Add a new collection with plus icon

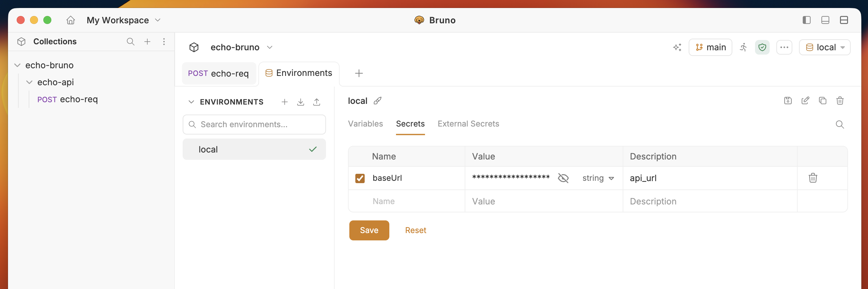[x=147, y=42]
